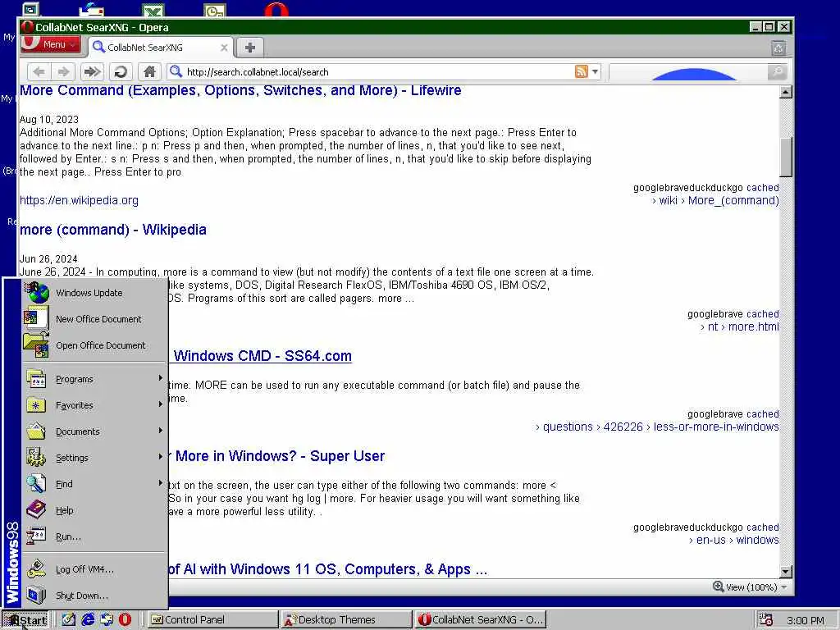
Task: Expand the Favorites submenu
Action: [x=94, y=405]
